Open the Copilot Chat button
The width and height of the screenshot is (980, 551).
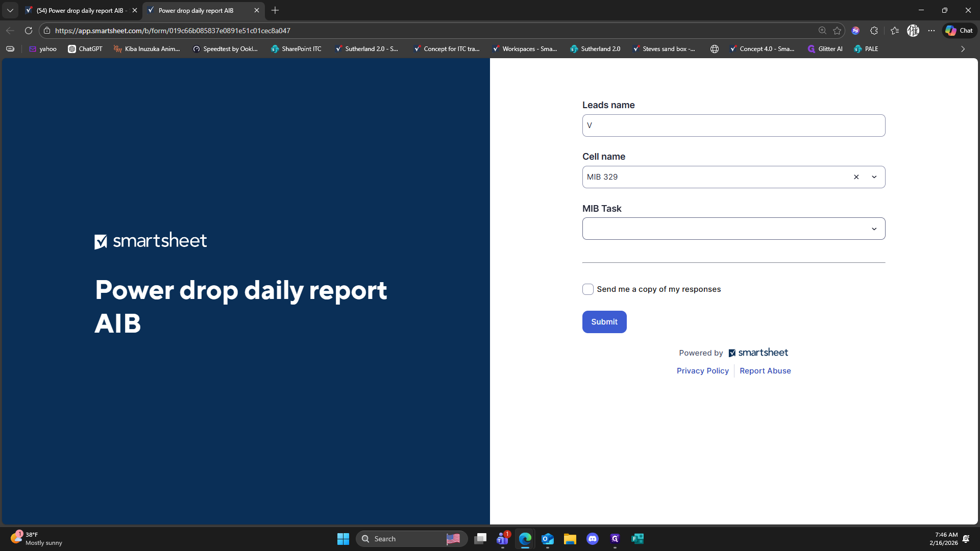[959, 31]
